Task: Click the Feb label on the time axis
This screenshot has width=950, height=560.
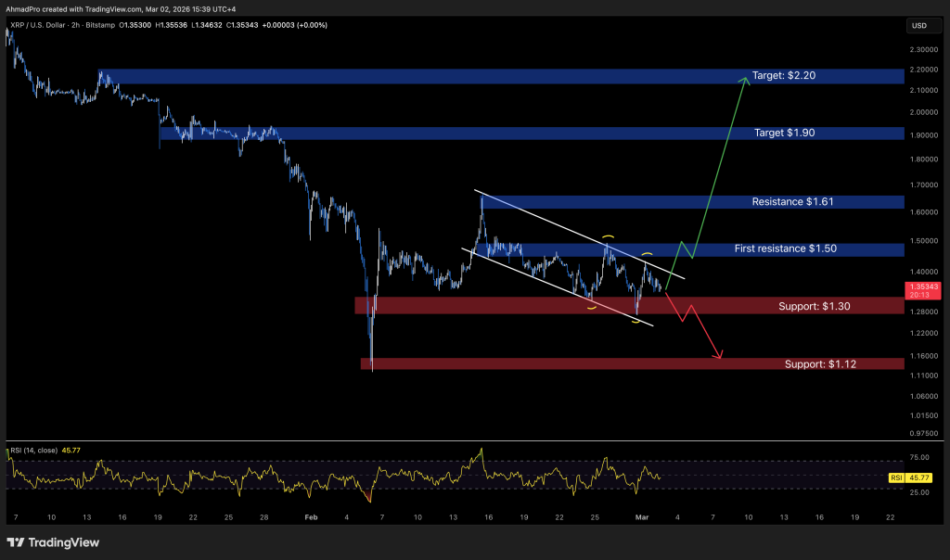Action: 311,517
